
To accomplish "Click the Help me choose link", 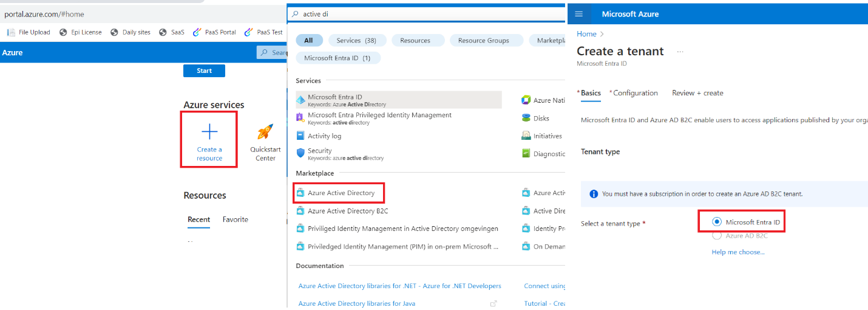I will [x=738, y=252].
